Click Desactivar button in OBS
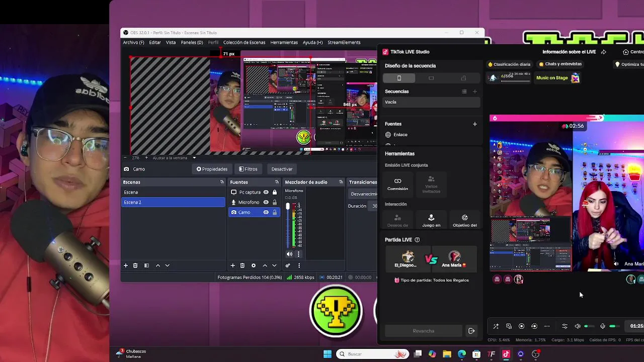This screenshot has width=644, height=362. click(x=282, y=169)
